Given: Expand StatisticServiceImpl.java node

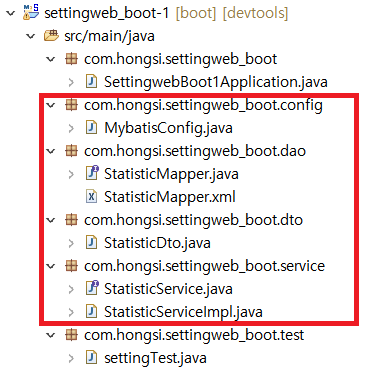Looking at the screenshot, I should pyautogui.click(x=71, y=312).
